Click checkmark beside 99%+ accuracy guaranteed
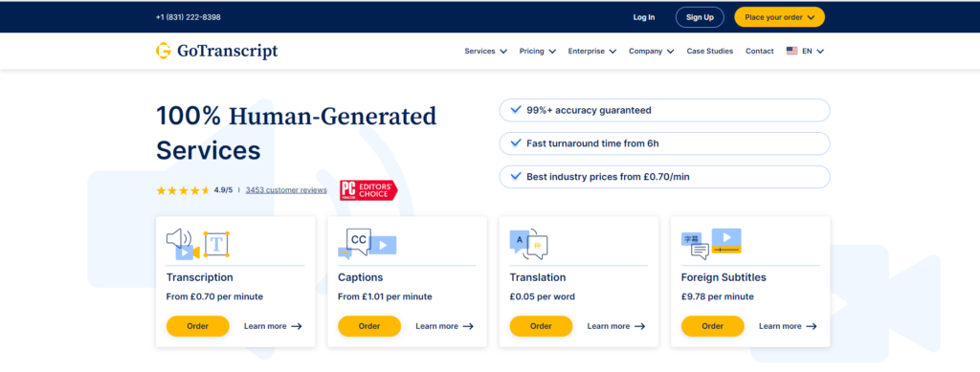The width and height of the screenshot is (980, 372). 516,110
